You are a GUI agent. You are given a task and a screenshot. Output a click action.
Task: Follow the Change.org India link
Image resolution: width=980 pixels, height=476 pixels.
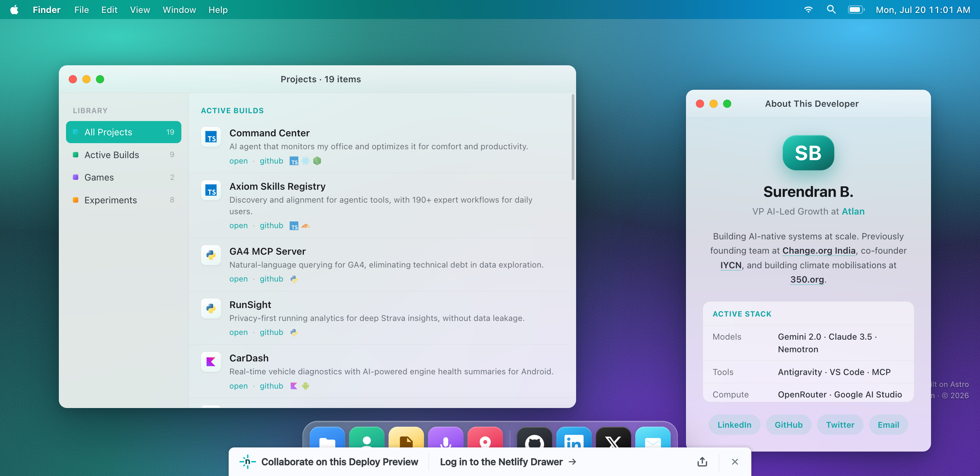pyautogui.click(x=819, y=251)
